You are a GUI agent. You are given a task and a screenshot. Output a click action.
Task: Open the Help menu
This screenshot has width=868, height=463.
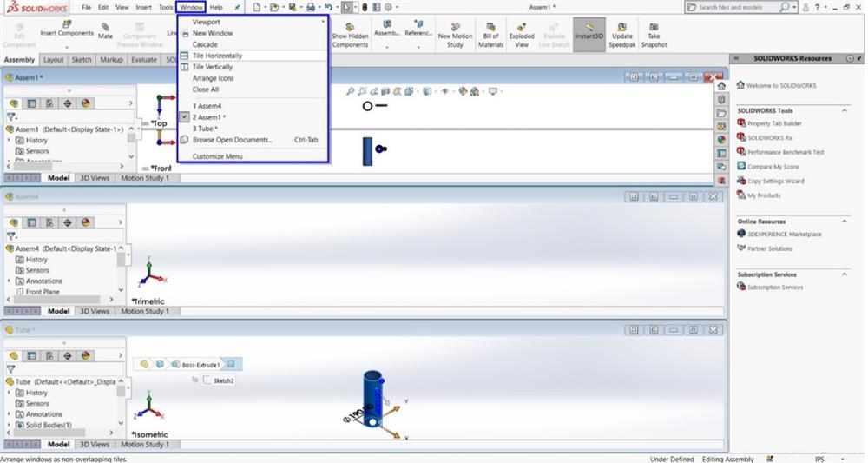coord(216,7)
